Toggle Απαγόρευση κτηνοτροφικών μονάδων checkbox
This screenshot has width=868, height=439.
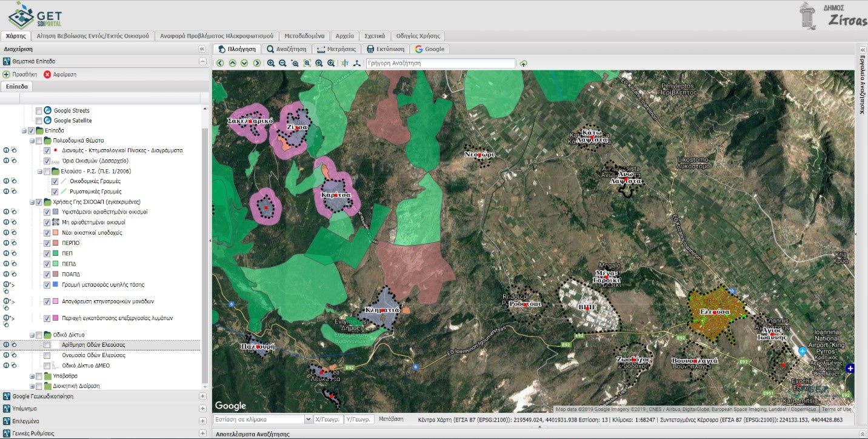(47, 301)
